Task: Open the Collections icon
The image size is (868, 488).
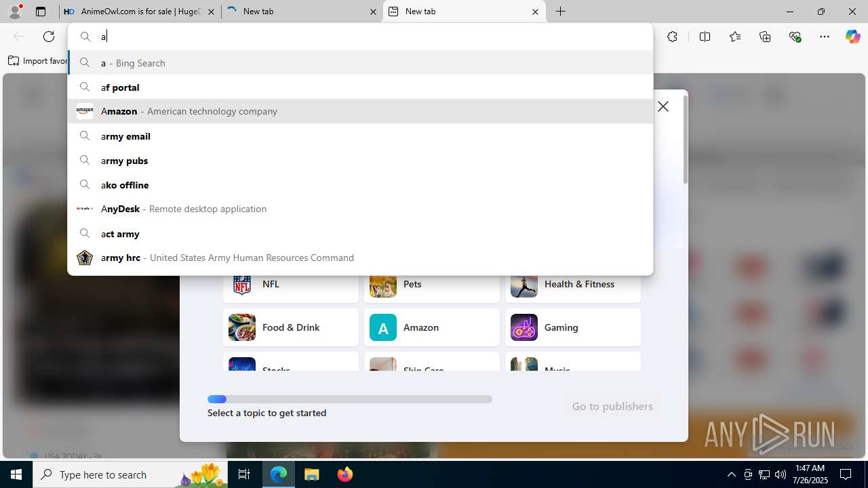Action: 765,37
